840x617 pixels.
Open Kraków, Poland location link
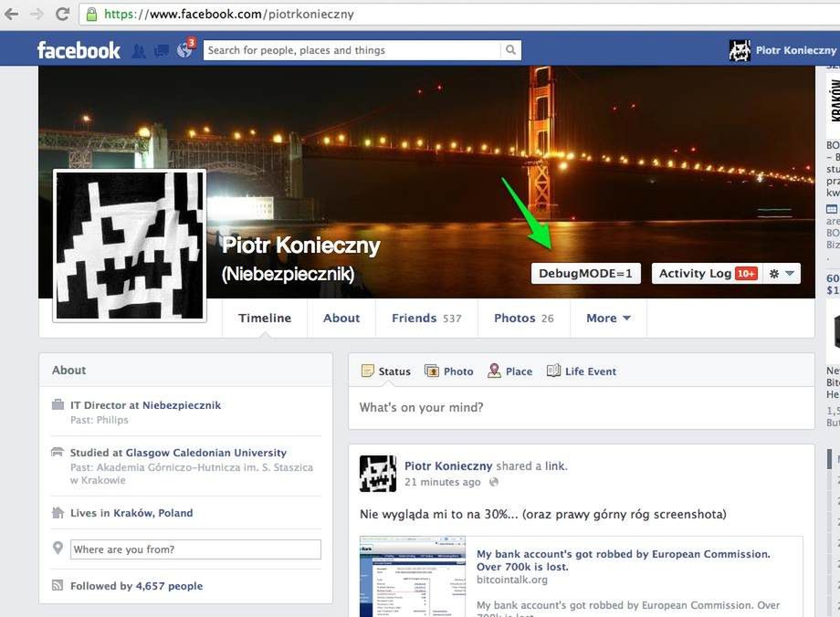(152, 513)
